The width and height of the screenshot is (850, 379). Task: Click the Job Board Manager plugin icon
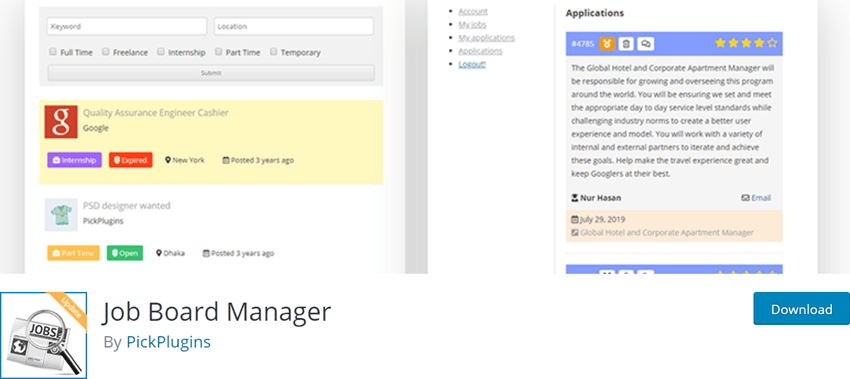tap(43, 335)
